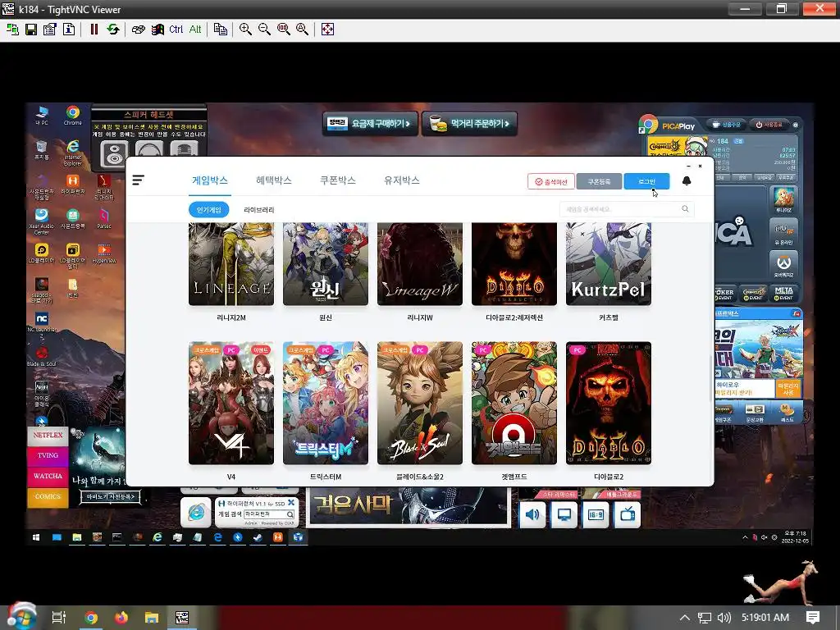Switch to the 혜택박스 tab
The width and height of the screenshot is (840, 630).
click(274, 180)
